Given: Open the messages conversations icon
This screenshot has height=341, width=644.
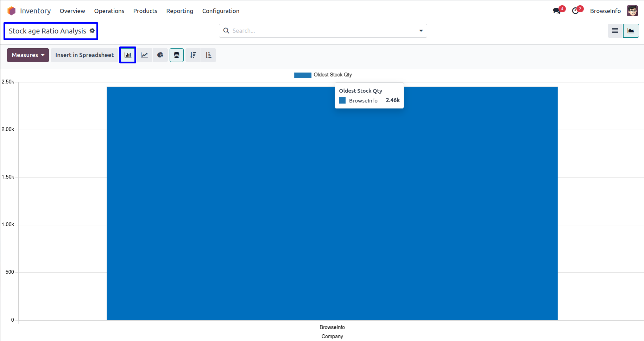Looking at the screenshot, I should click(x=557, y=11).
